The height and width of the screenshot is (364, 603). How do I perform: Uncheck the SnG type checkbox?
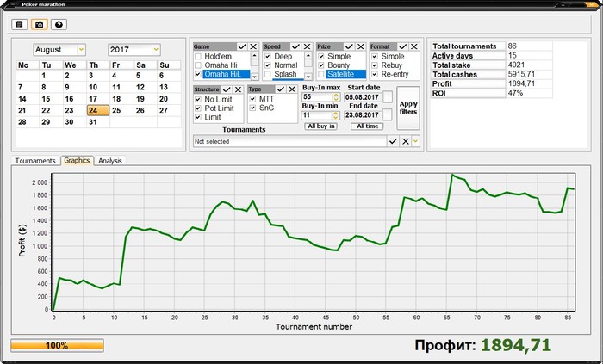click(252, 108)
